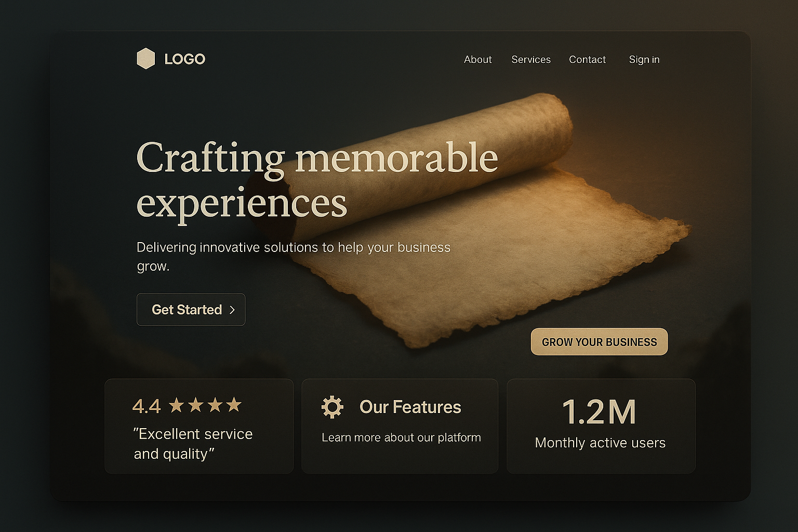Go to the Contact page

click(x=588, y=60)
